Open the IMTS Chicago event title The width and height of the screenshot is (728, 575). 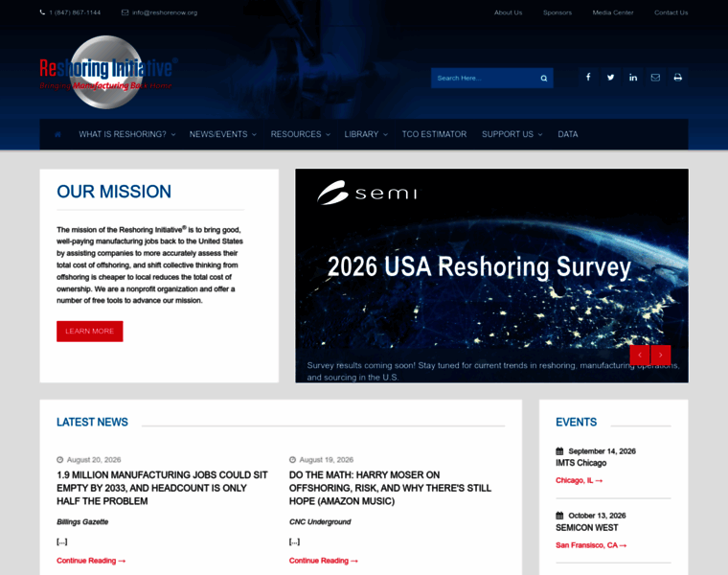[580, 463]
